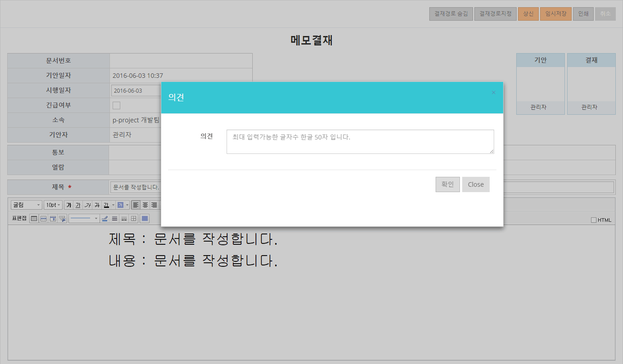Click the 제목 title input field
This screenshot has height=364, width=623.
[x=363, y=187]
